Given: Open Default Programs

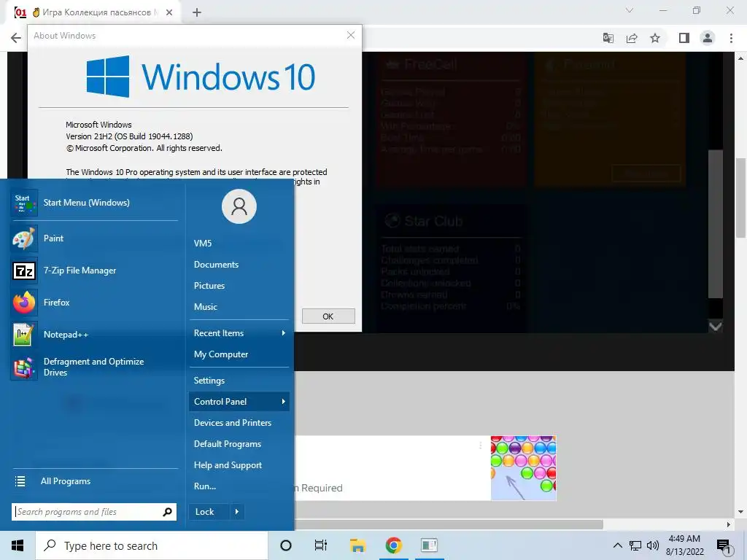Looking at the screenshot, I should point(239,444).
